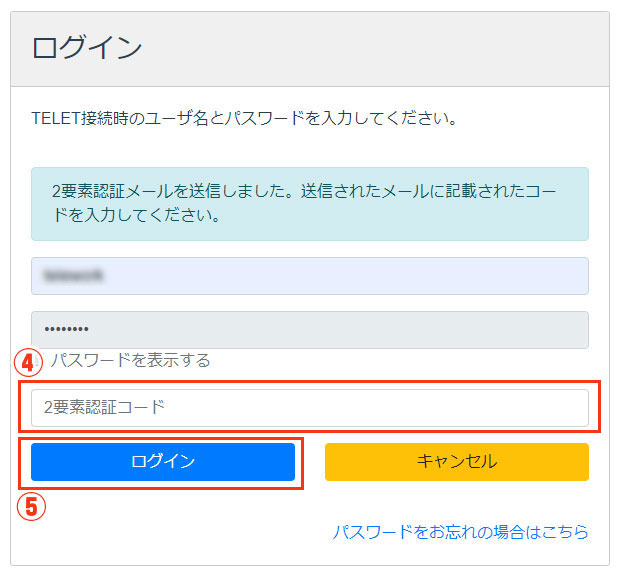Click the red circled number 4 marker
The height and width of the screenshot is (577, 622).
[x=28, y=362]
